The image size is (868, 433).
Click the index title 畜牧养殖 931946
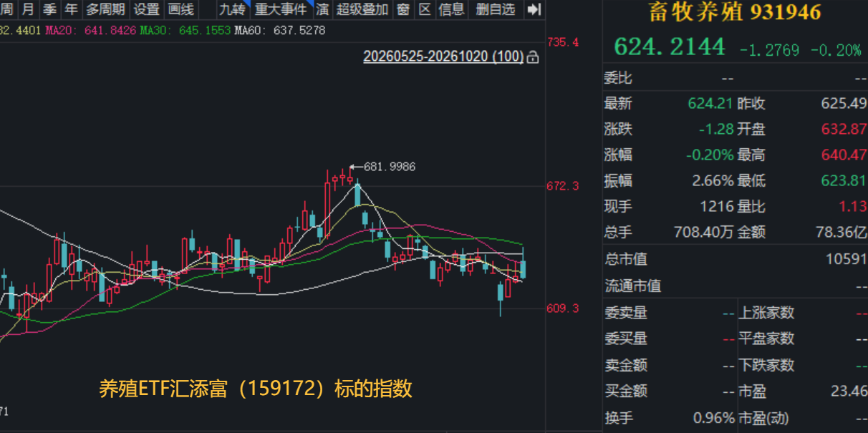(x=735, y=11)
